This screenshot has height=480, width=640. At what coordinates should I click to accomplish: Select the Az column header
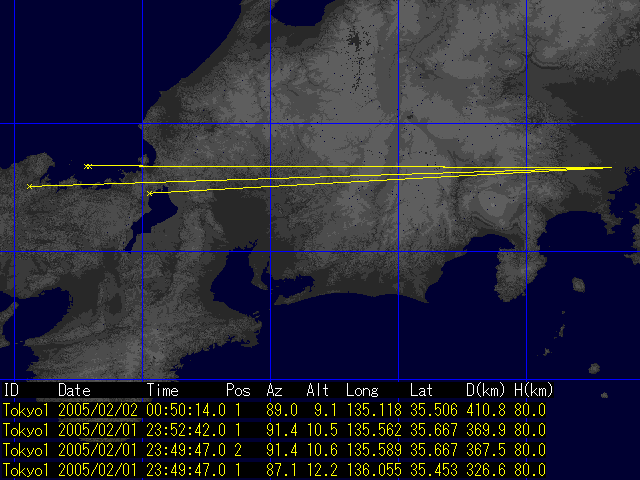pyautogui.click(x=275, y=390)
